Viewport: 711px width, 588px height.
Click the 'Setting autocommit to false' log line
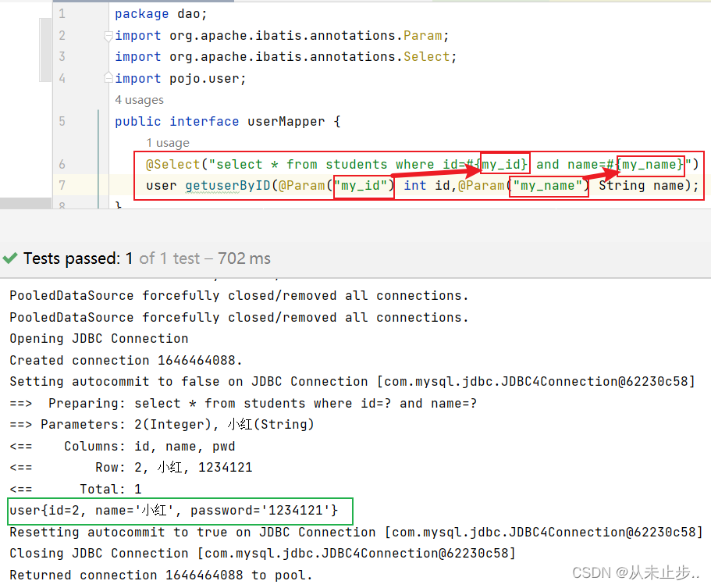point(352,381)
